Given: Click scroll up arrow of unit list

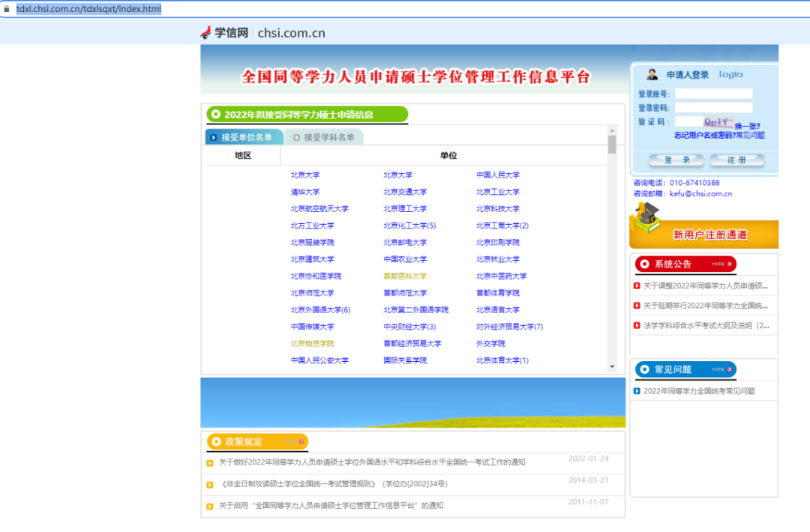Looking at the screenshot, I should pos(612,131).
